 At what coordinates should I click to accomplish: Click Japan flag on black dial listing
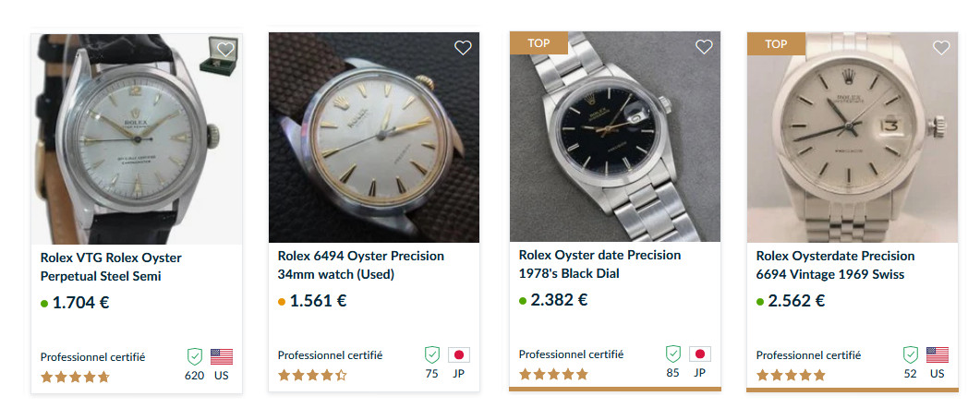(700, 354)
